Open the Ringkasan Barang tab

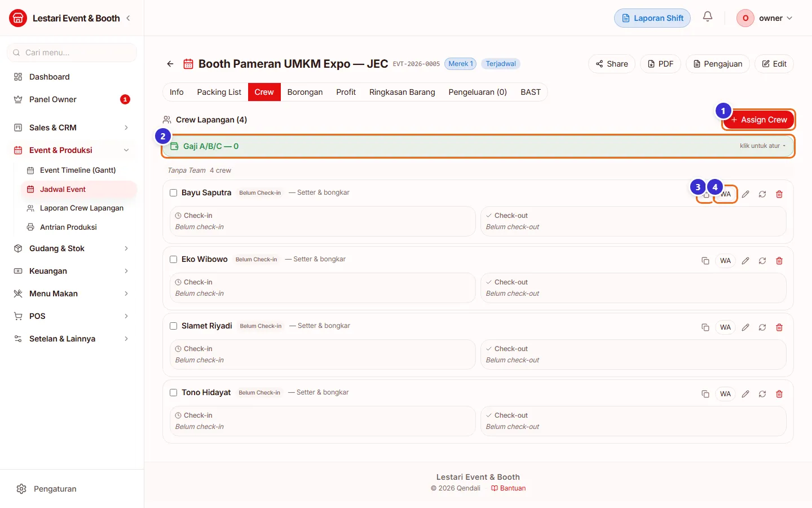coord(402,92)
